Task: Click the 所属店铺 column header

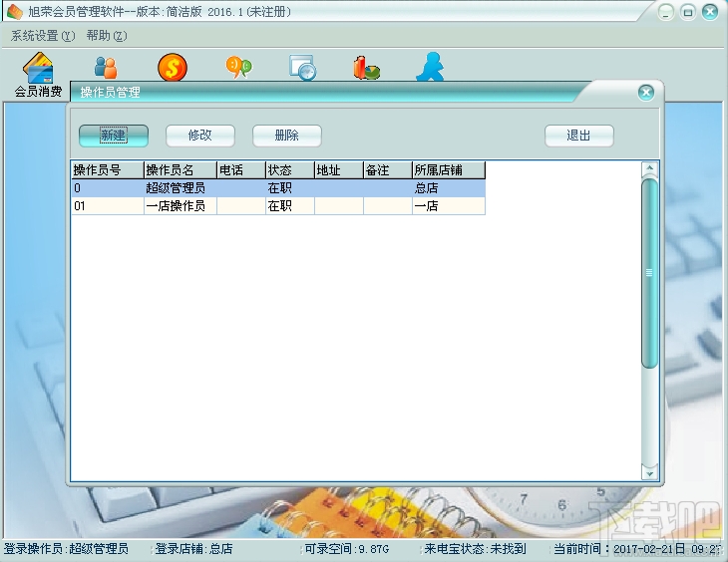Action: pos(448,170)
